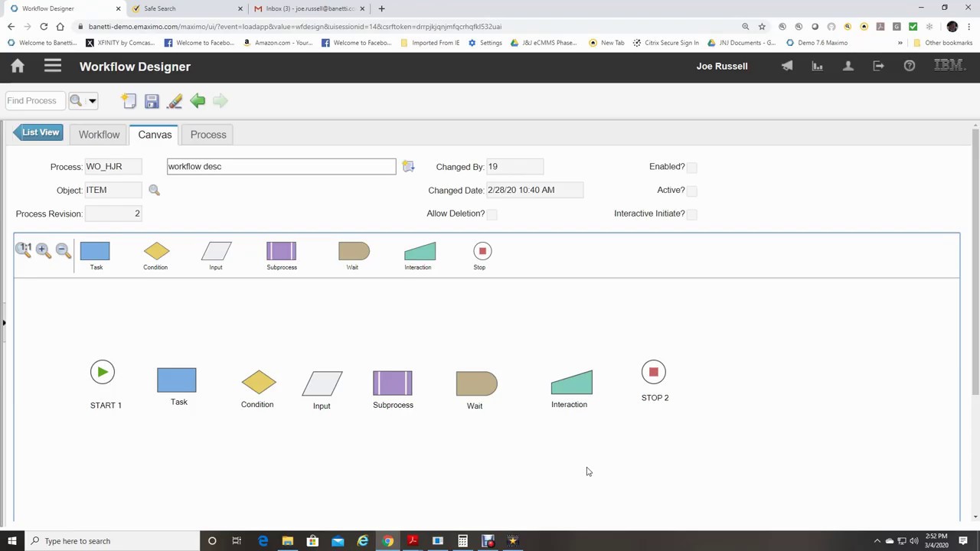Open Chrome from the taskbar
The width and height of the screenshot is (980, 551).
pyautogui.click(x=388, y=541)
